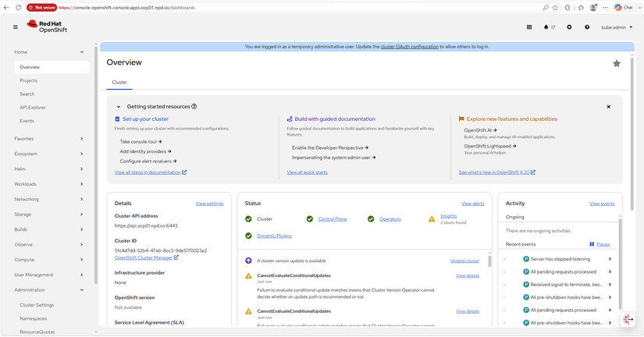
Task: Click the Activity panel scrollbar
Action: 620,263
